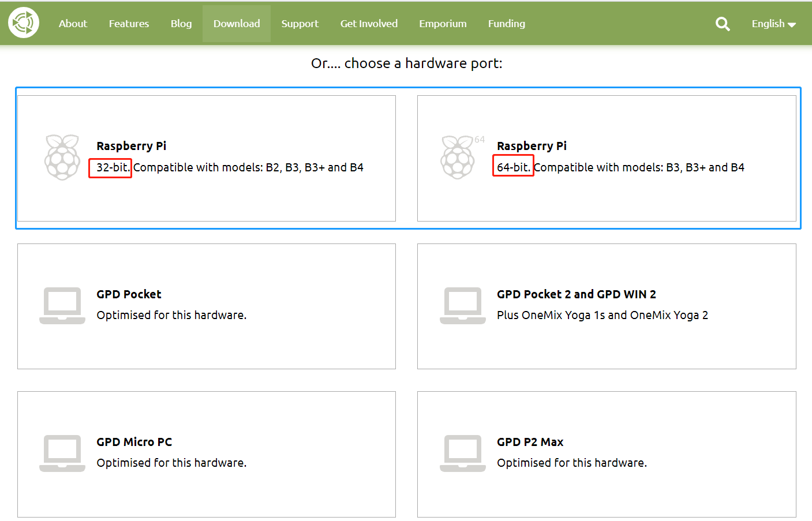Viewport: 812px width, 521px height.
Task: Click GPD Micro PC 'Optimised for this hardware.' text
Action: click(x=171, y=463)
